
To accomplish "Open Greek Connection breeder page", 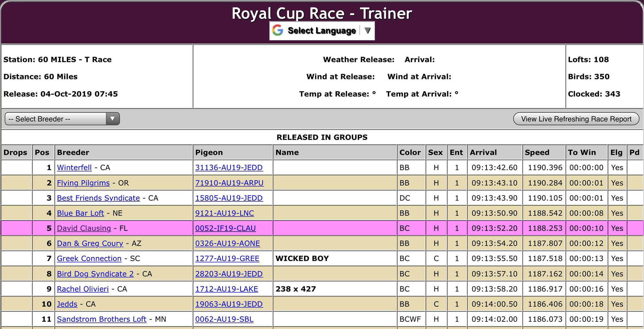I will point(89,259).
